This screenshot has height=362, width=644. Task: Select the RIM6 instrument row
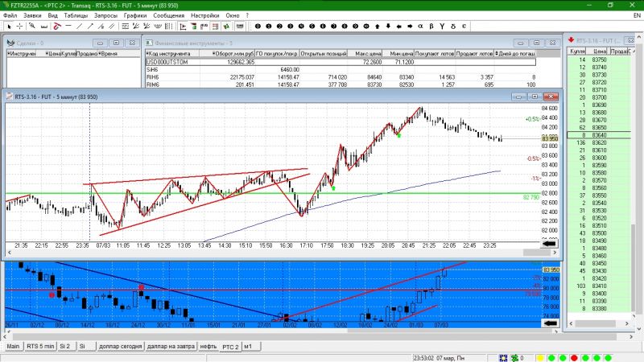click(341, 84)
